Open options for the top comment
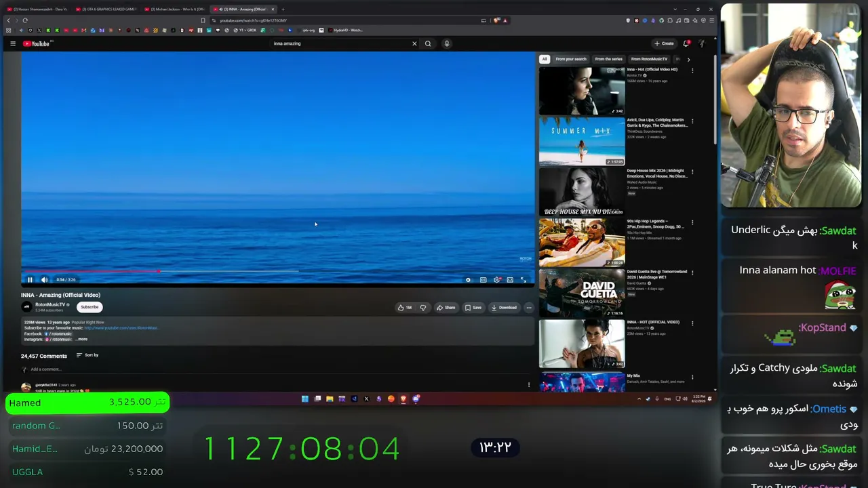868x488 pixels. pyautogui.click(x=529, y=385)
